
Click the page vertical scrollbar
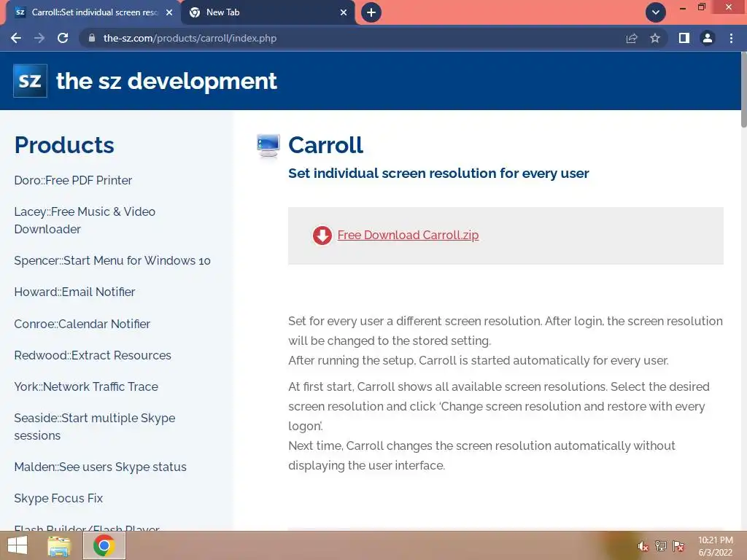pyautogui.click(x=743, y=90)
